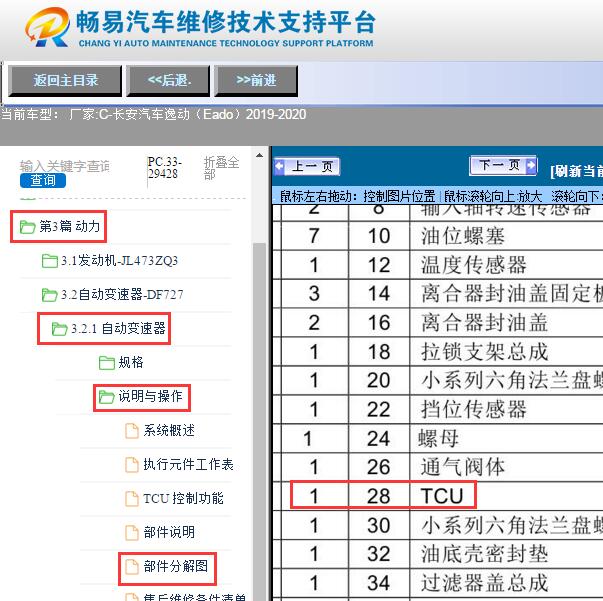603x601 pixels.
Task: Click the sidebar scrollbar up arrow
Action: (x=260, y=155)
